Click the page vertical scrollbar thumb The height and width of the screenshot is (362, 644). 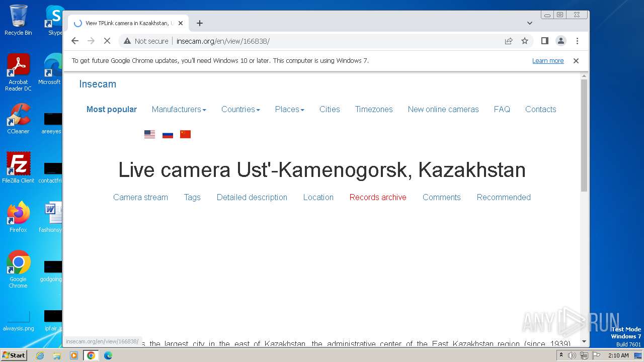click(x=584, y=135)
